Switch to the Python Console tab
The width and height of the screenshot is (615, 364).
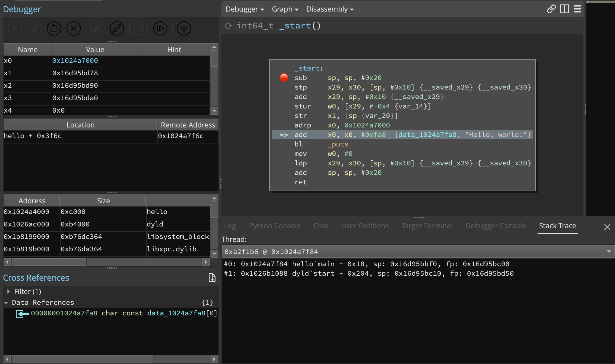tap(275, 226)
